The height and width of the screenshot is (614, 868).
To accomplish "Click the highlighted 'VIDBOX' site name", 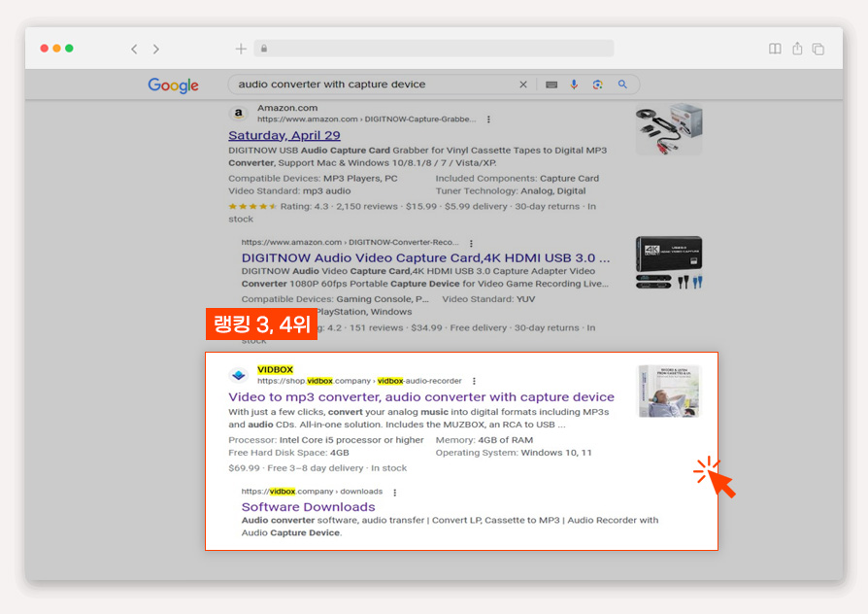I will pyautogui.click(x=275, y=369).
